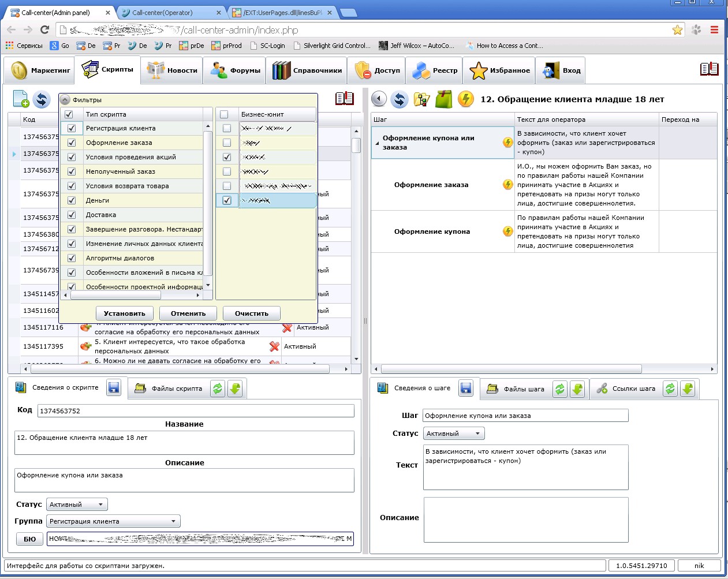Click the Отменить button
This screenshot has width=728, height=579.
(188, 313)
